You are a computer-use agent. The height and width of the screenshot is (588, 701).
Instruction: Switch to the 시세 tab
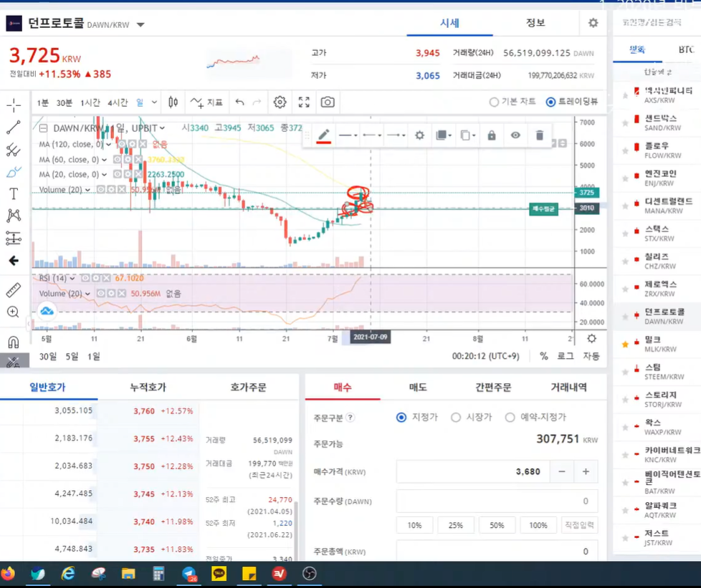coord(449,23)
